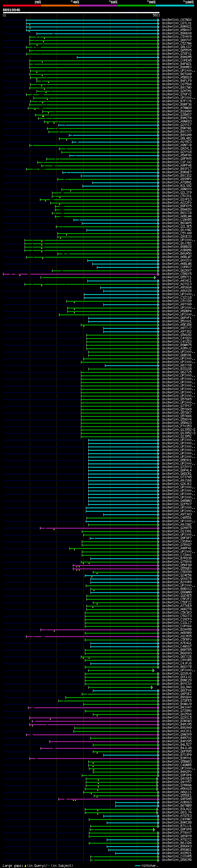Viewport: 197px width, 868px height.
Task: Select hit UniRef100_A7E4G1
Action: coord(176,643)
